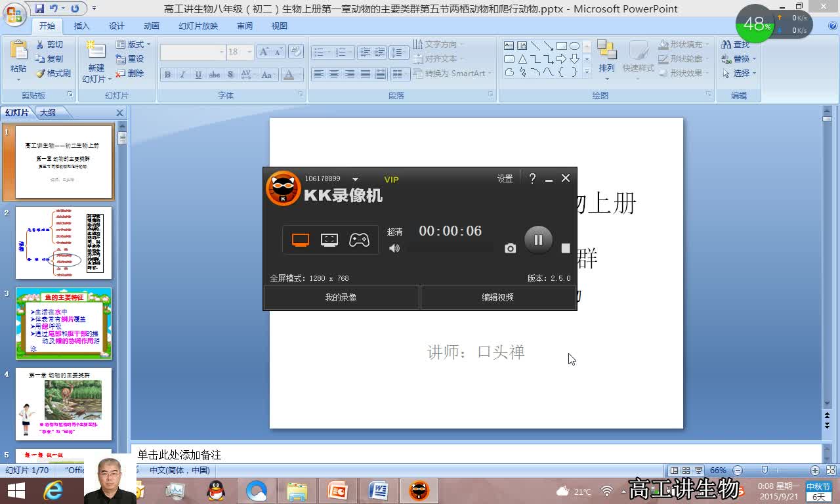Switch to the 审阅 ribbon tab
This screenshot has height=504, width=840.
click(245, 26)
